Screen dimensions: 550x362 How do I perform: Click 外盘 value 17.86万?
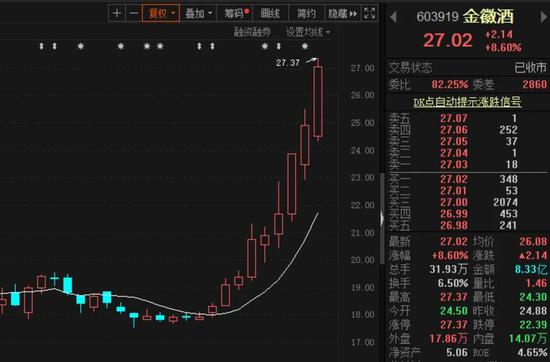pyautogui.click(x=448, y=338)
